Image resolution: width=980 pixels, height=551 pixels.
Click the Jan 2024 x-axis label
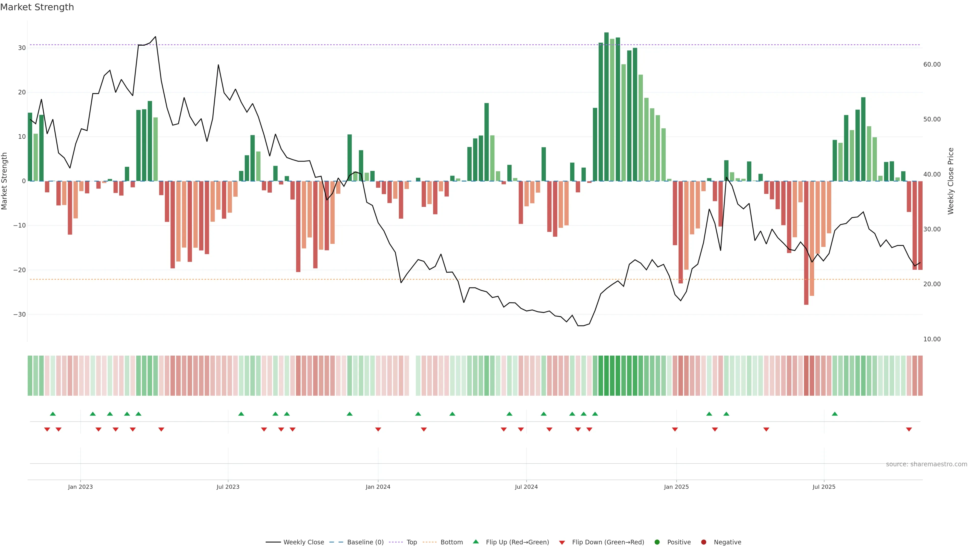point(378,487)
